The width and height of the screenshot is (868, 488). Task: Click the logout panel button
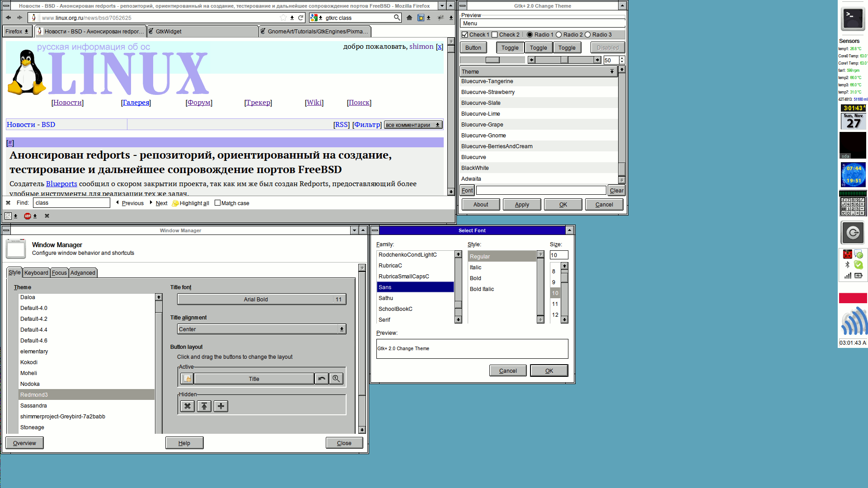853,233
